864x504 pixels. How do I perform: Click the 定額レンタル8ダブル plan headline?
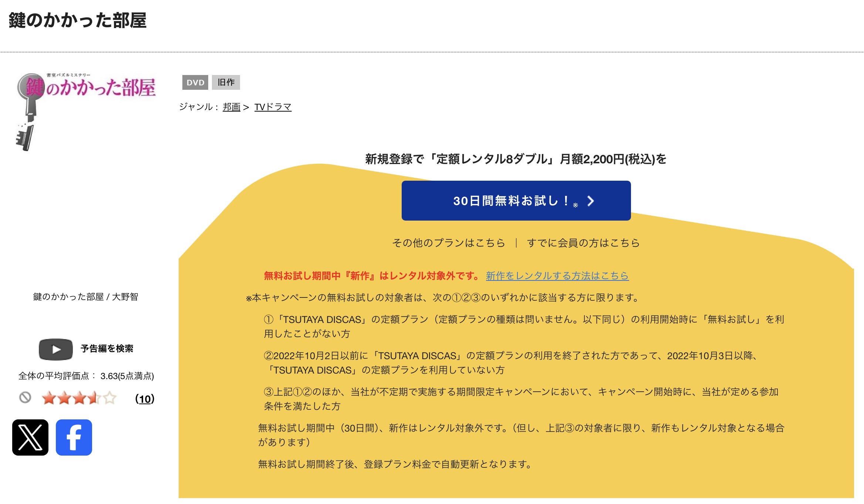pyautogui.click(x=516, y=159)
